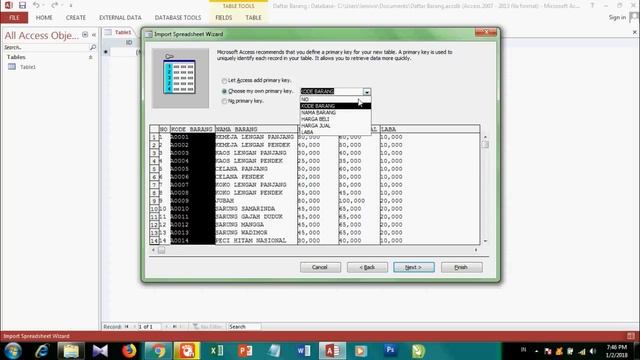
Task: Collapse the Tables group
Action: tap(91, 57)
